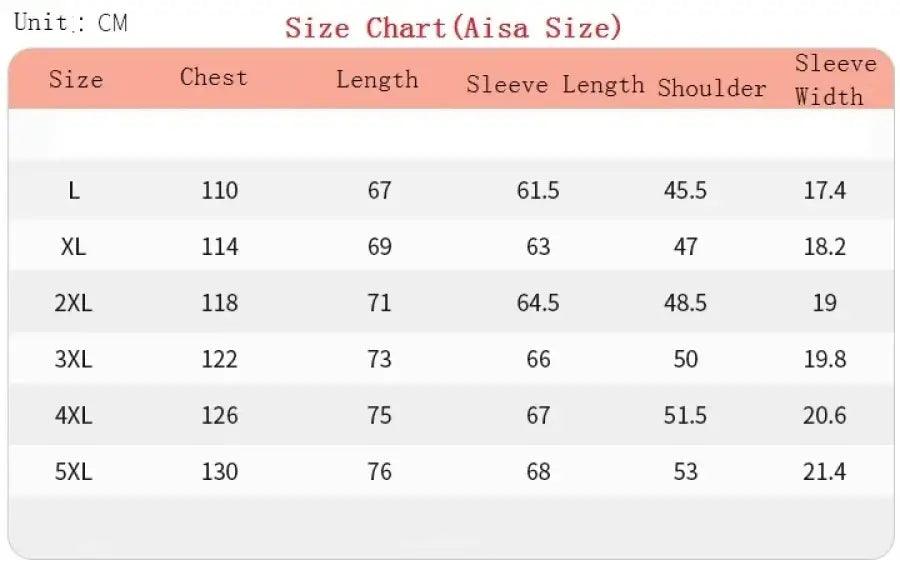Click the Length column header
This screenshot has height=575, width=900.
[x=377, y=80]
